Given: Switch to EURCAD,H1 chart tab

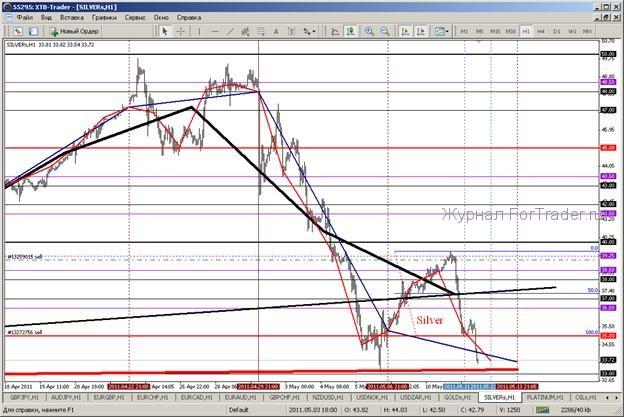Looking at the screenshot, I should [196, 397].
